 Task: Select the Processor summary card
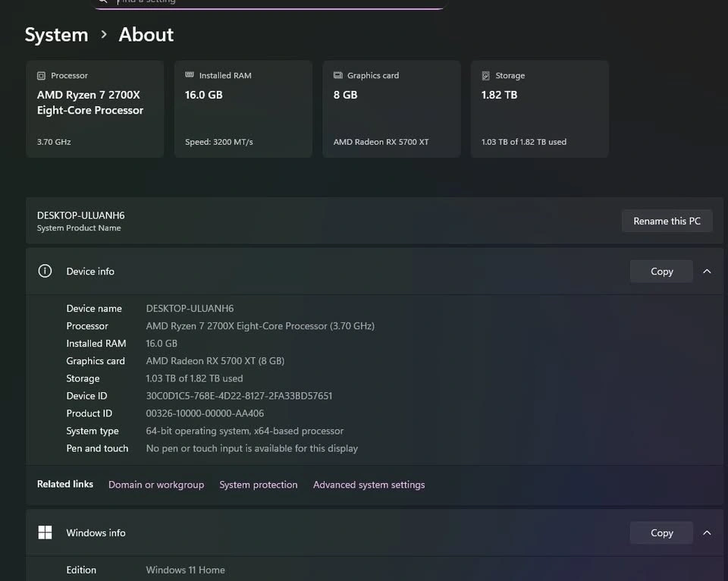(95, 108)
